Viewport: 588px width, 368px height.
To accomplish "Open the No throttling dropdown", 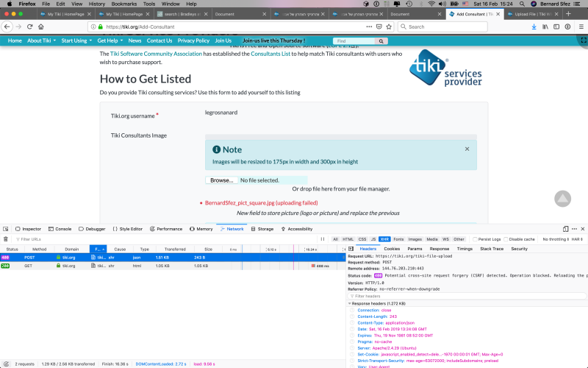I will (556, 239).
